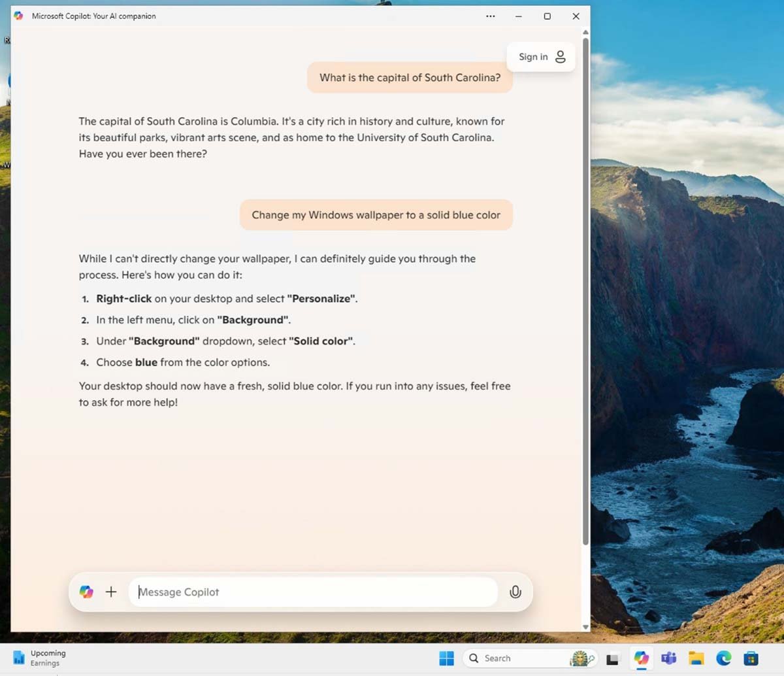Launch Microsoft Edge from taskbar
784x676 pixels.
coord(723,658)
